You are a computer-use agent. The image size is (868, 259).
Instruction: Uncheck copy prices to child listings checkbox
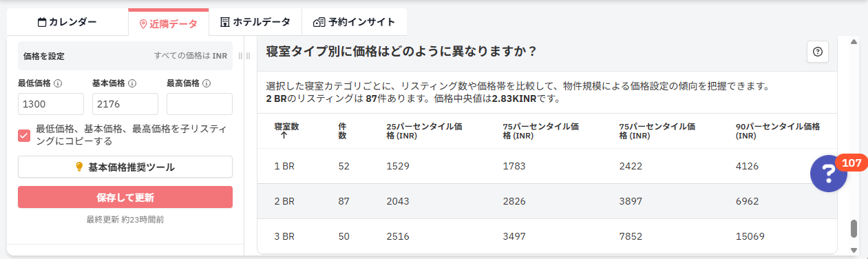(24, 135)
